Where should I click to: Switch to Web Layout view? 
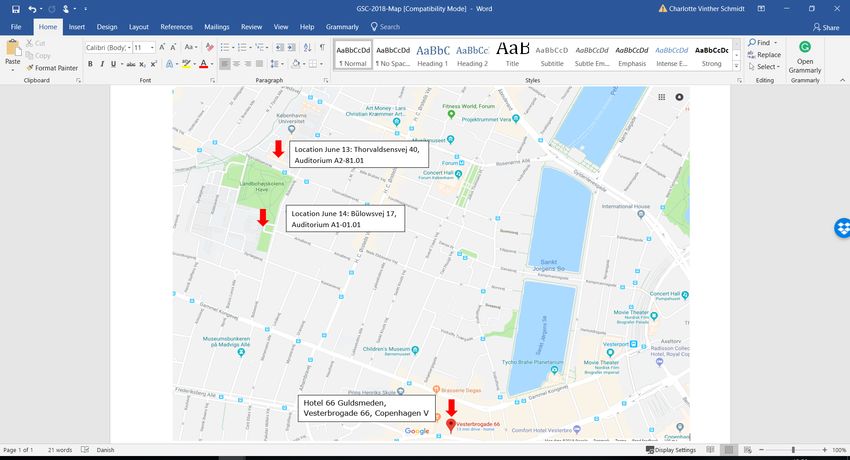pos(747,450)
